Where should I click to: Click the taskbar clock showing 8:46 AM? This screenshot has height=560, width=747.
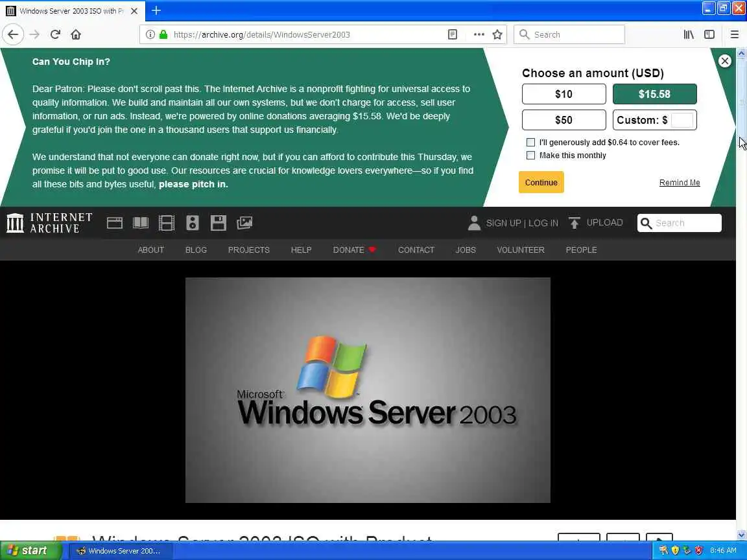[723, 550]
